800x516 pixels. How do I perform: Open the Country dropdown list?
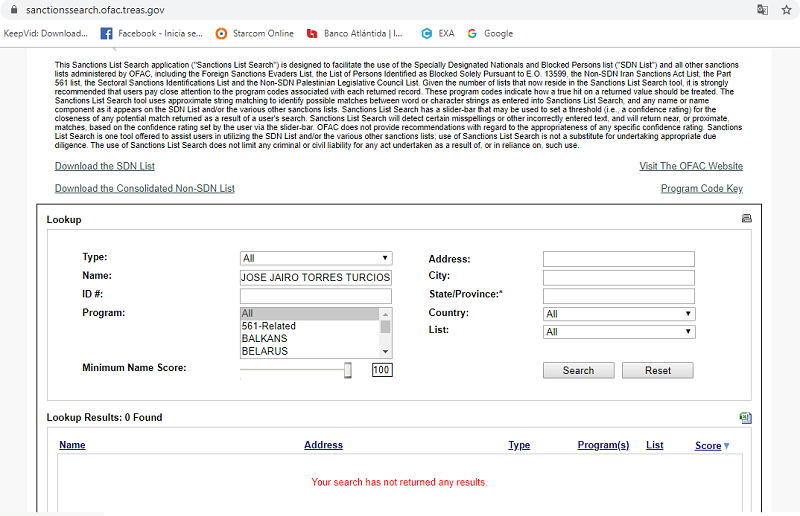[x=618, y=314]
